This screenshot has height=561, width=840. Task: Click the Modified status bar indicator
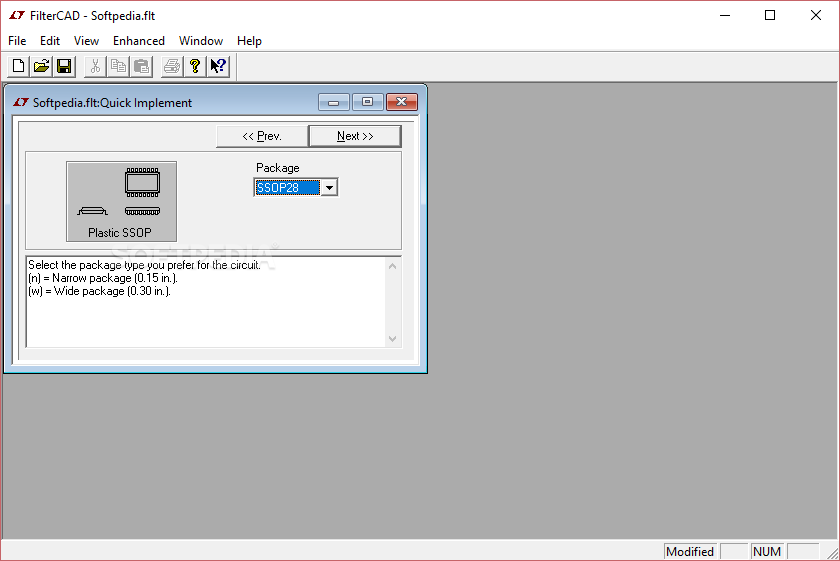tap(690, 551)
